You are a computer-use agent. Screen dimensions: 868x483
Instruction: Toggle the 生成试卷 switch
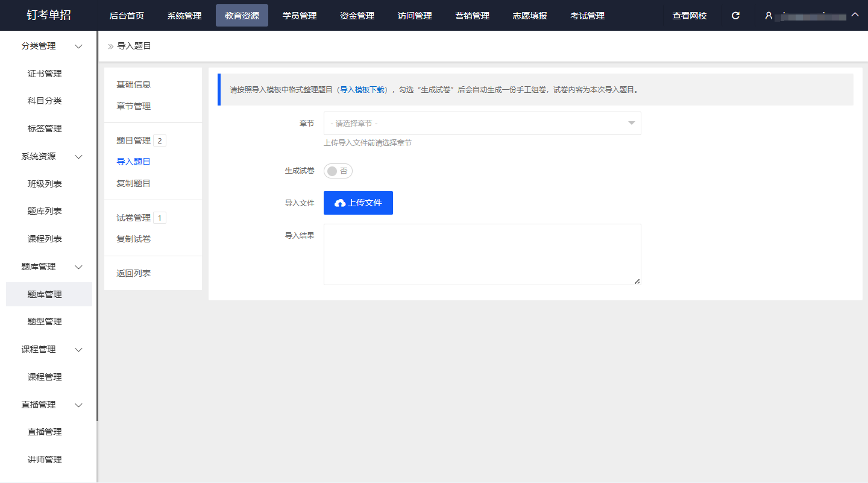(x=338, y=171)
